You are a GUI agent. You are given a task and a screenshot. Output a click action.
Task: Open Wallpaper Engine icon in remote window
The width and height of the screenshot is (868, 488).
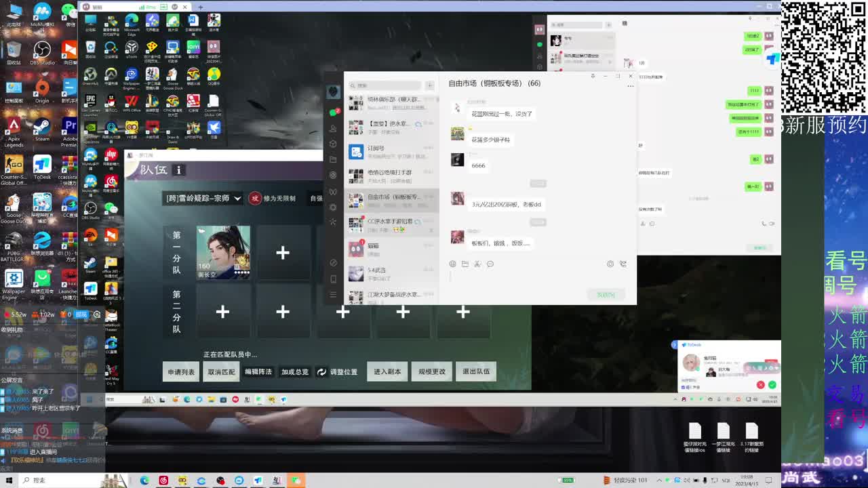pyautogui.click(x=132, y=77)
